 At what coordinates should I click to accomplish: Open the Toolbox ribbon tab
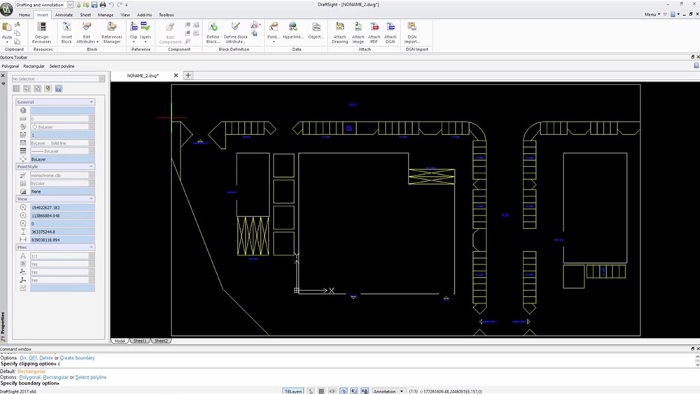[x=167, y=15]
